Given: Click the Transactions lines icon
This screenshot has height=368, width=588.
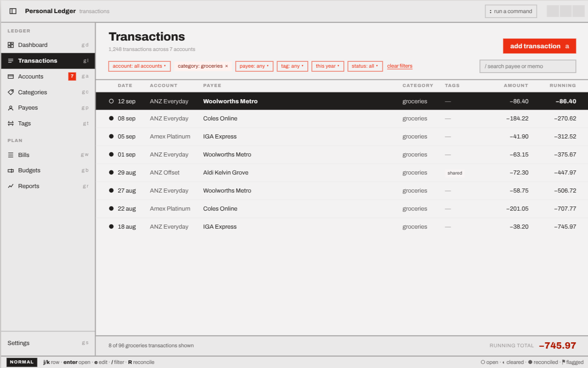Looking at the screenshot, I should click(11, 60).
